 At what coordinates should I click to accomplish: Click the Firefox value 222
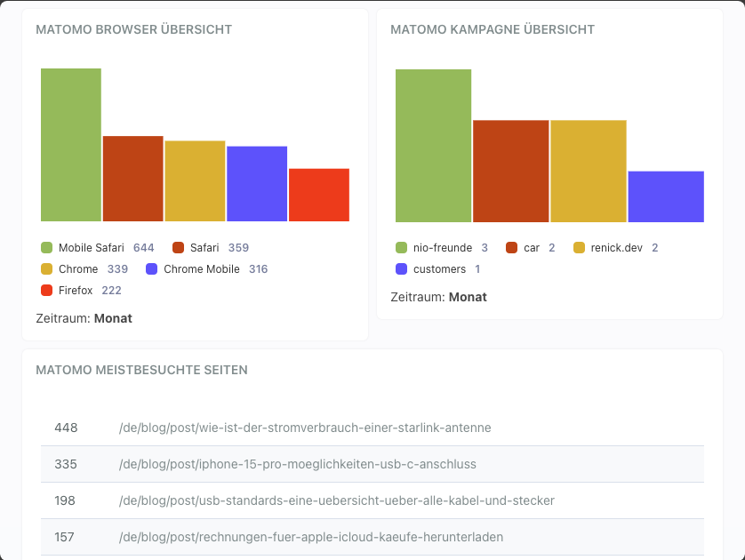(x=112, y=290)
